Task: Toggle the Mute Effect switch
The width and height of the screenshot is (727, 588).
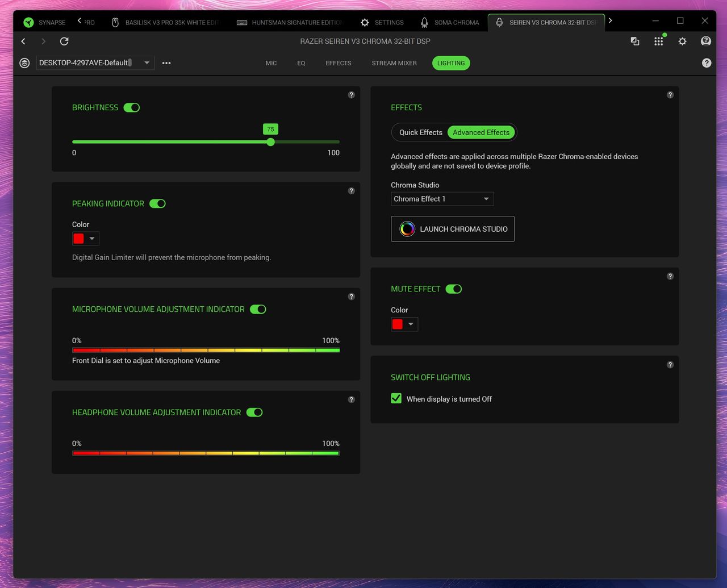Action: point(454,289)
